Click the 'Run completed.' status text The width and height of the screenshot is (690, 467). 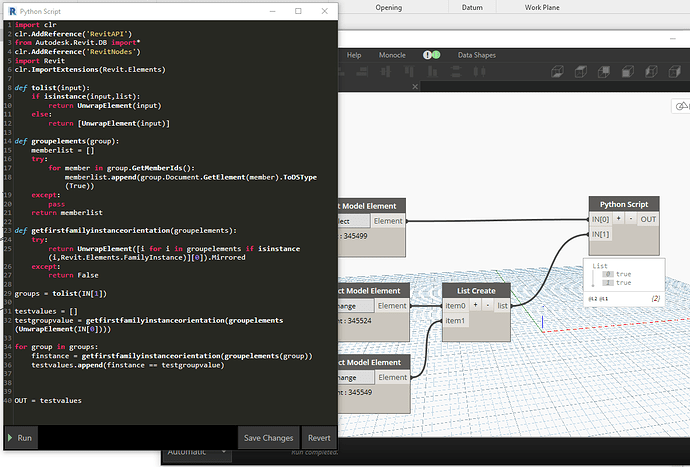pyautogui.click(x=314, y=452)
